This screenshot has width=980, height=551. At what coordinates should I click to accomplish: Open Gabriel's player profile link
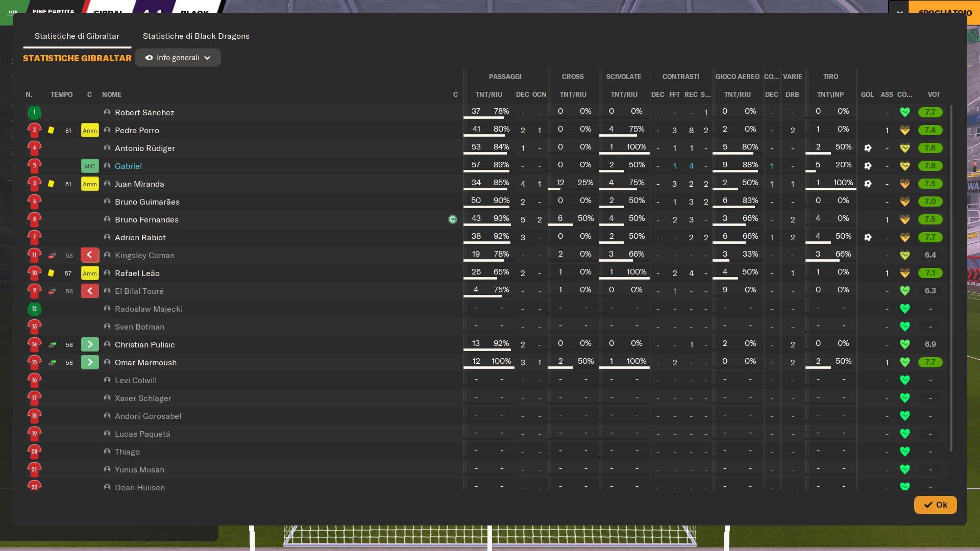pyautogui.click(x=128, y=166)
